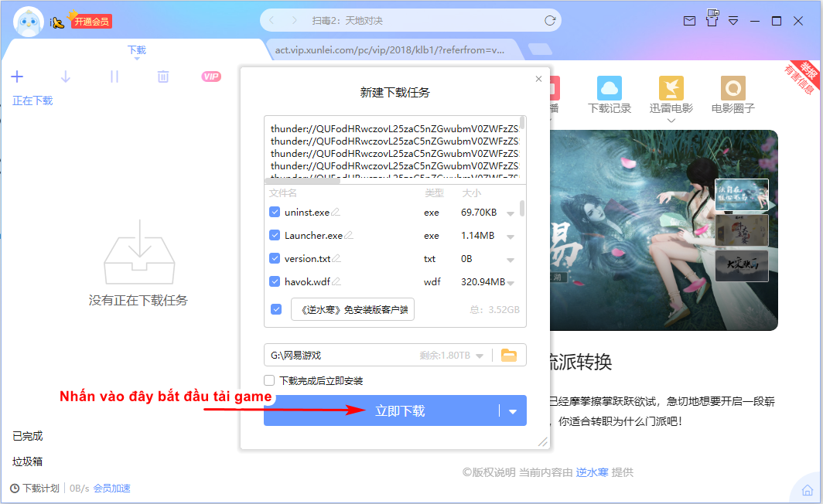
Task: Click the 立即下载 button
Action: (381, 410)
